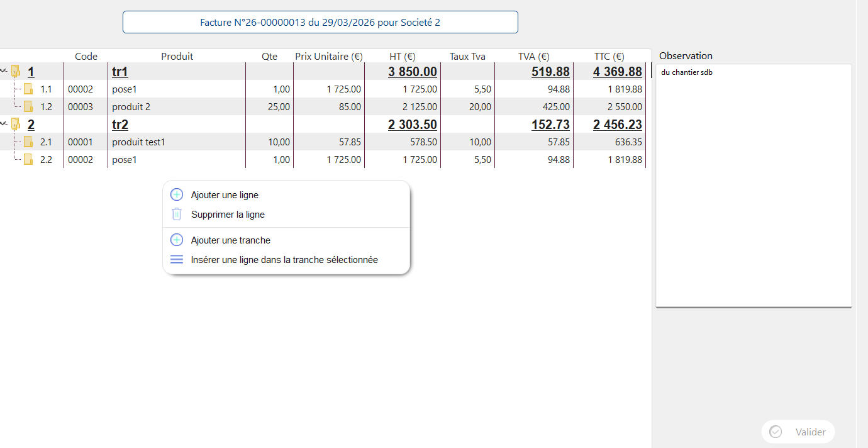This screenshot has width=868, height=448.
Task: Click inside the Observation text area
Action: pyautogui.click(x=754, y=186)
